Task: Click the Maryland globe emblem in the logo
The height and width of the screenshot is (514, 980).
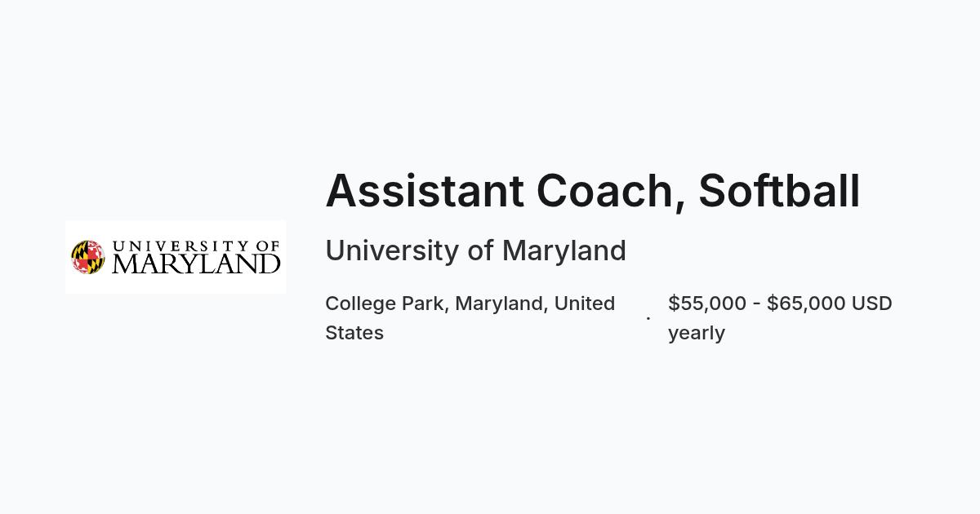Action: (87, 257)
